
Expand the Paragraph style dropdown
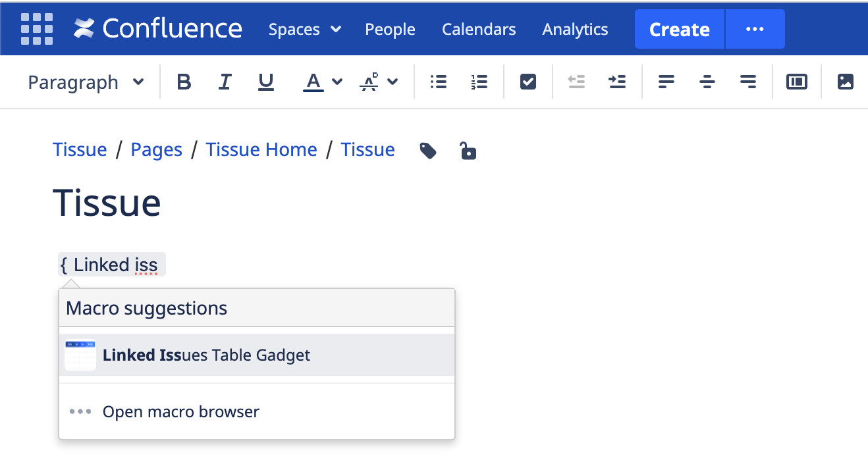[x=86, y=82]
